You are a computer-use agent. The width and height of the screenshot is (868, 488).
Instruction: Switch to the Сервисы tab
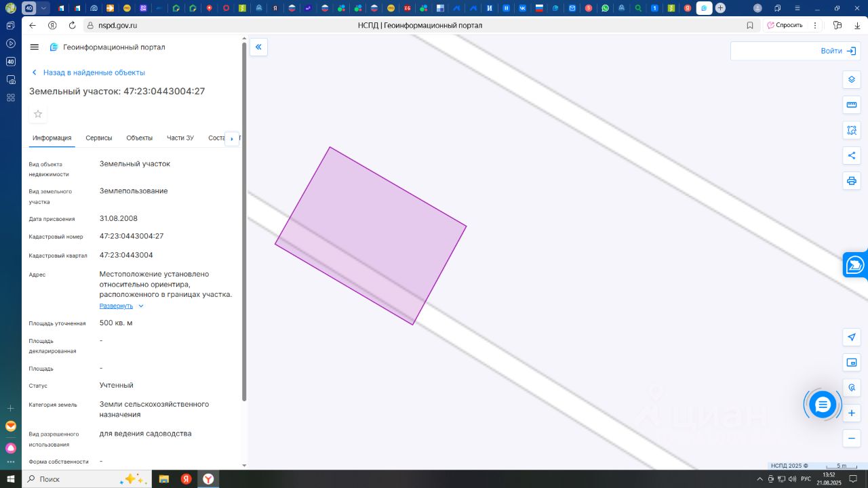click(x=99, y=138)
